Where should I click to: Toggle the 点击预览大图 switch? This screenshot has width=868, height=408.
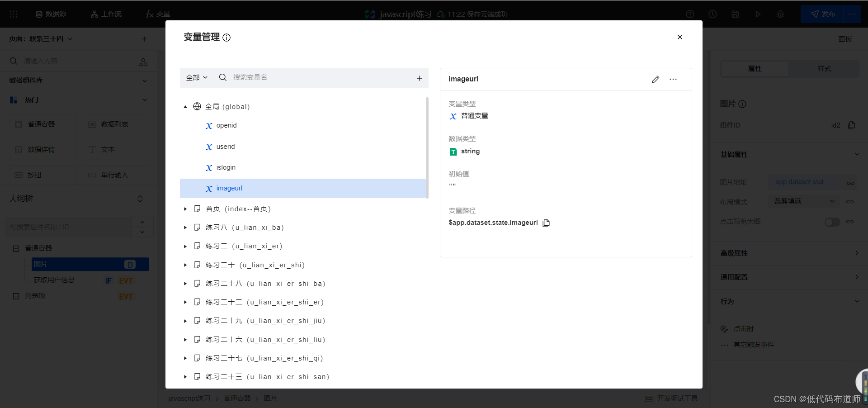point(832,222)
